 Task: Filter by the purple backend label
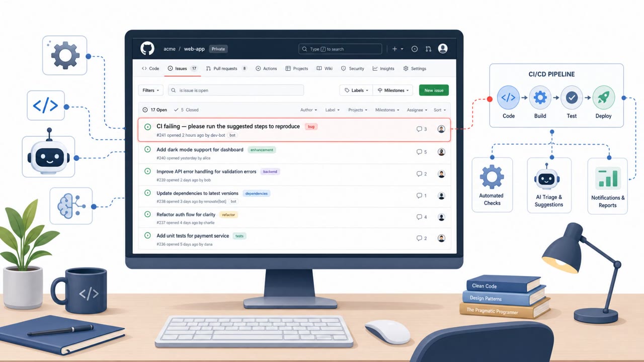coord(270,171)
